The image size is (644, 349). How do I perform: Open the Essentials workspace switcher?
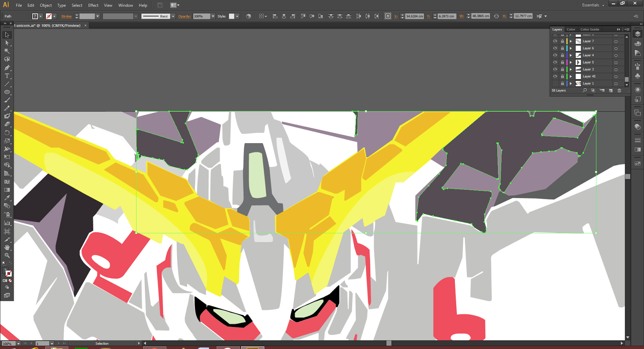tap(593, 5)
